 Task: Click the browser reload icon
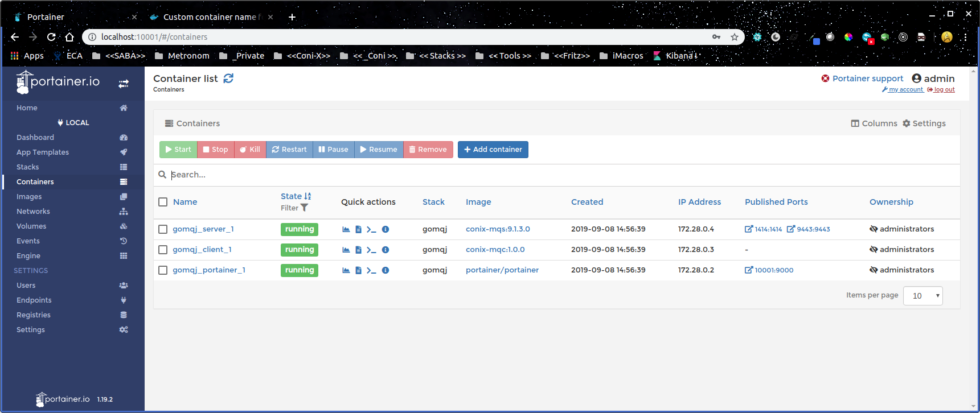51,37
